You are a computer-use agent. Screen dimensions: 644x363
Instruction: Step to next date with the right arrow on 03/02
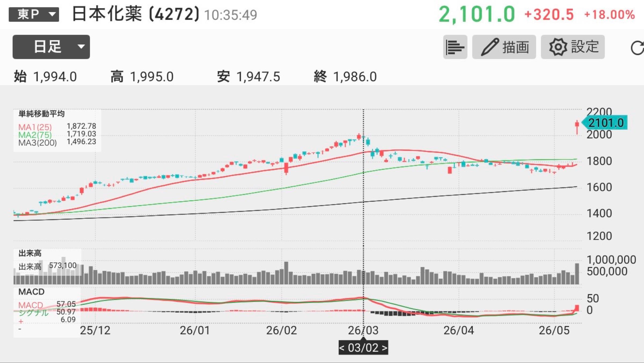(385, 348)
